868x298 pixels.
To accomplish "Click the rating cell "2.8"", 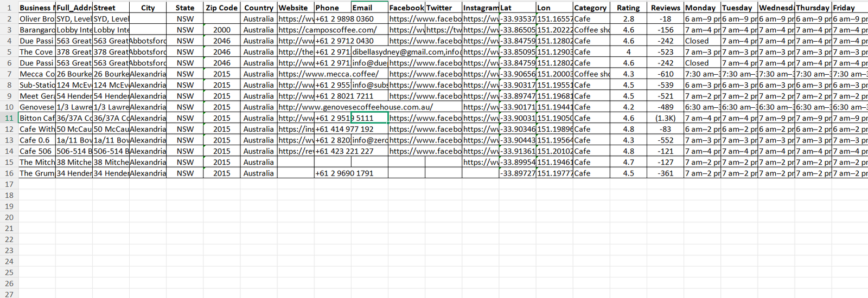I will tap(628, 18).
